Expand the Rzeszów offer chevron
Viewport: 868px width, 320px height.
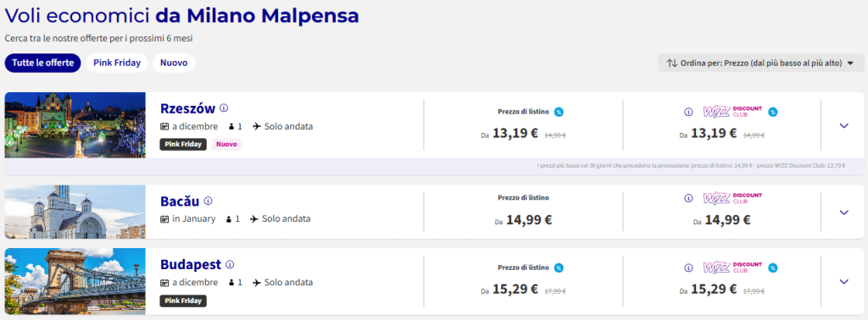coord(843,125)
